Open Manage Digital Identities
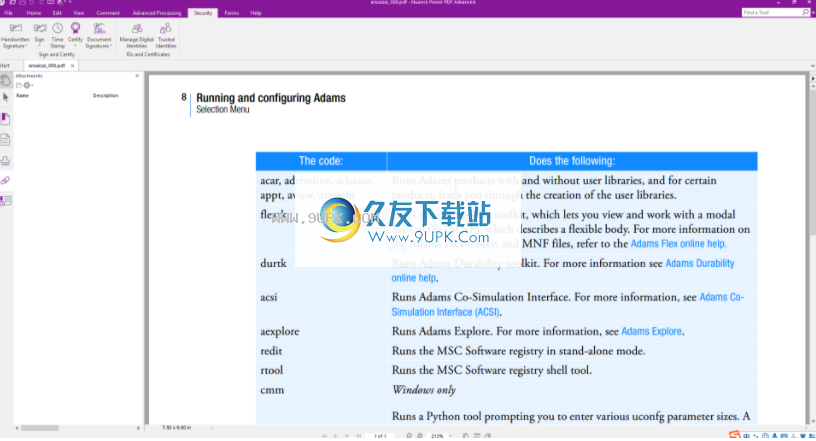 [x=136, y=35]
